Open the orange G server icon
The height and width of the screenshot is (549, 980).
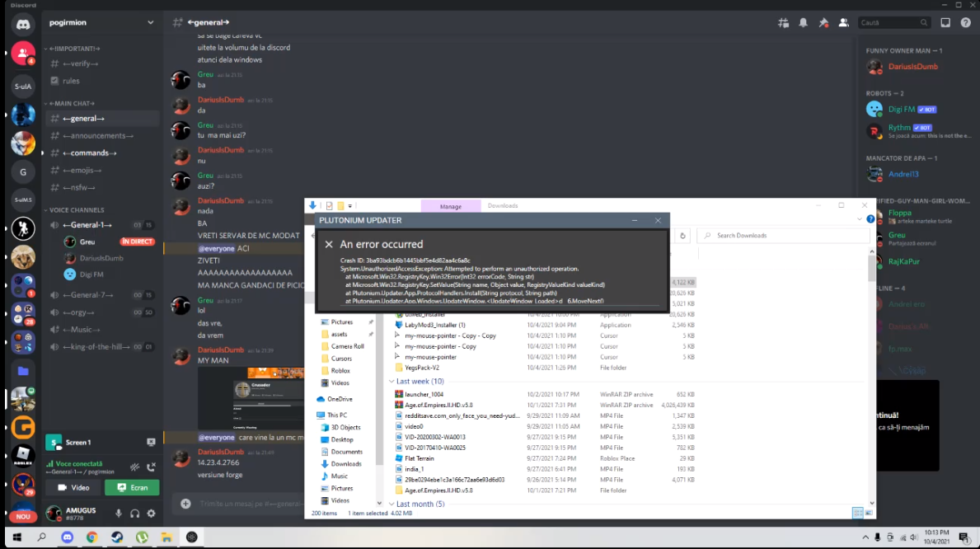point(23,428)
